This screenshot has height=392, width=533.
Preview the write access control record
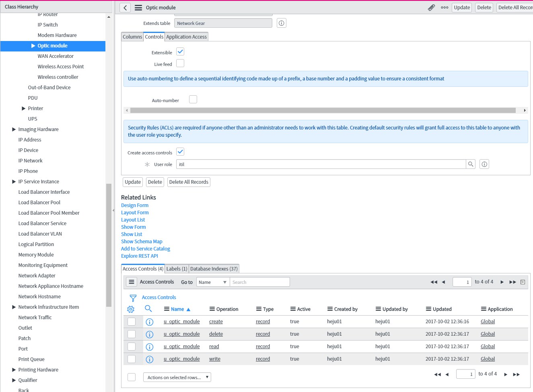coord(150,359)
